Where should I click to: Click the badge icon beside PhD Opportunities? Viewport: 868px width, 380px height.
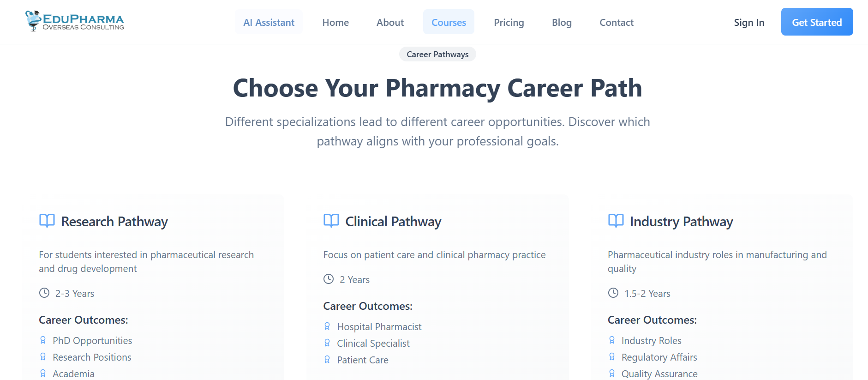(x=43, y=340)
